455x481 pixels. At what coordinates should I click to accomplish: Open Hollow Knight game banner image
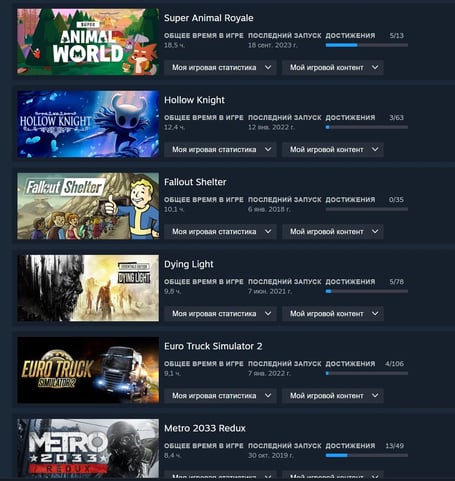click(88, 124)
